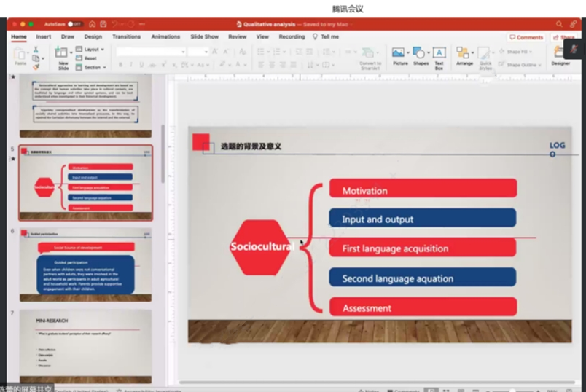
Task: Expand the Layout dropdown
Action: (x=93, y=50)
